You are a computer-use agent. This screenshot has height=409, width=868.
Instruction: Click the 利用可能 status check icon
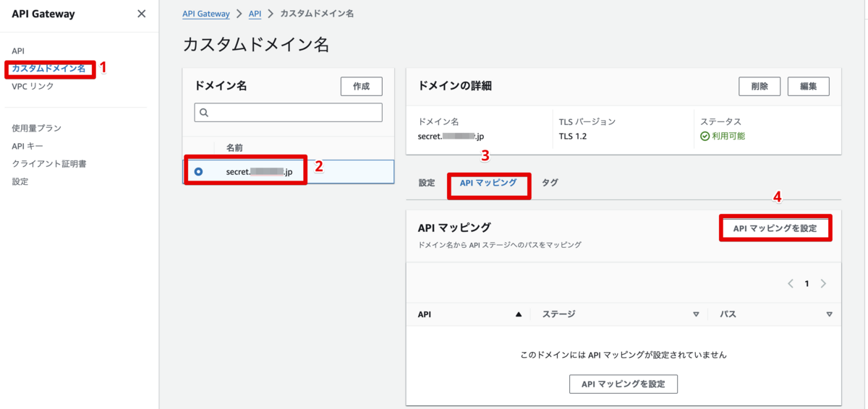point(705,136)
